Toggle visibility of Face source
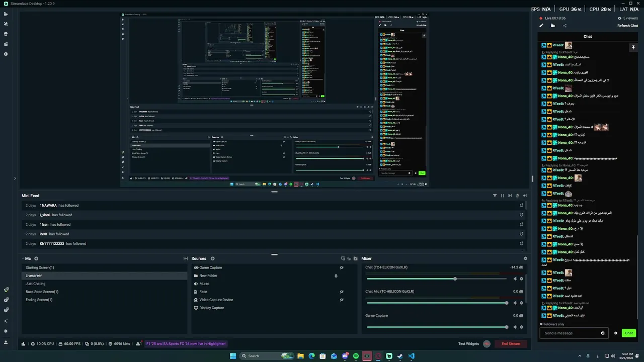The height and width of the screenshot is (362, 644). tap(341, 292)
